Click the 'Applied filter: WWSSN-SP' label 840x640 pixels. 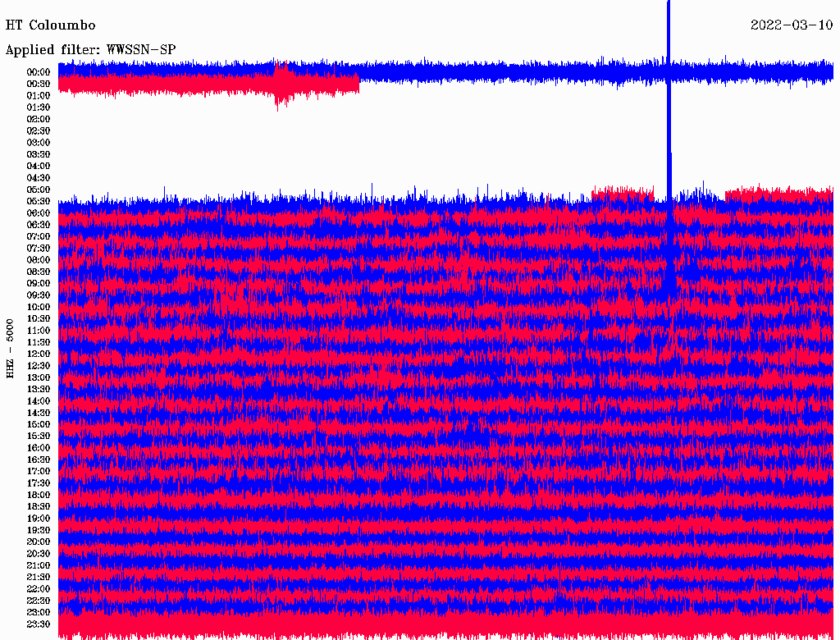point(90,50)
